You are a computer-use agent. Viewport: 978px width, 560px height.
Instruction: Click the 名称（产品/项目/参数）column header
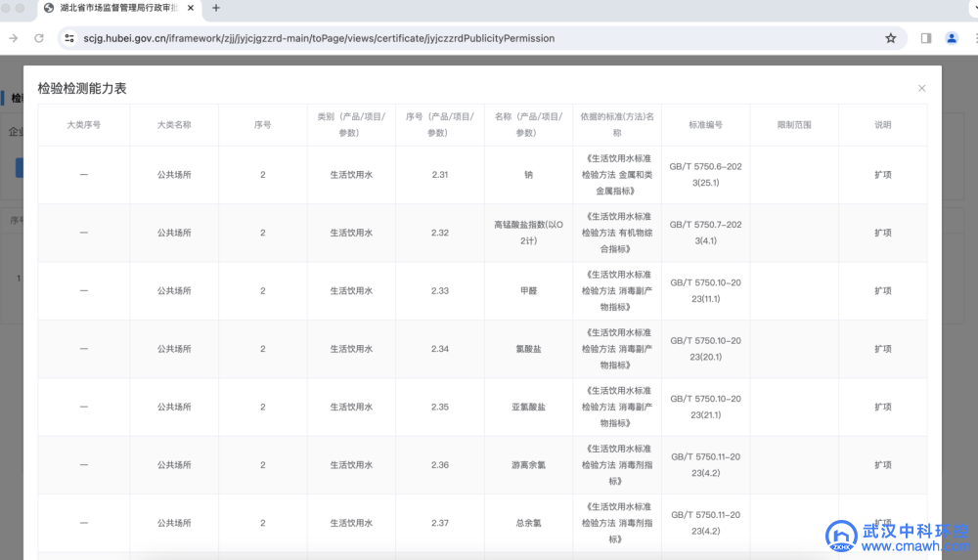coord(528,125)
